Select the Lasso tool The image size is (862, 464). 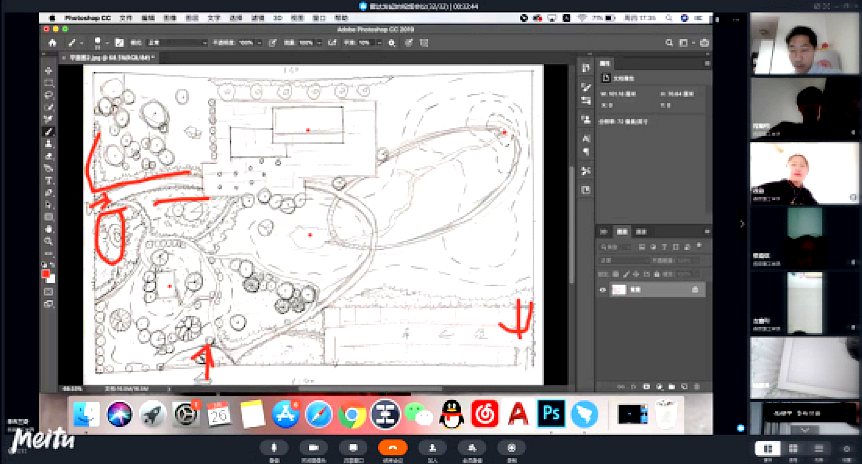pos(48,95)
